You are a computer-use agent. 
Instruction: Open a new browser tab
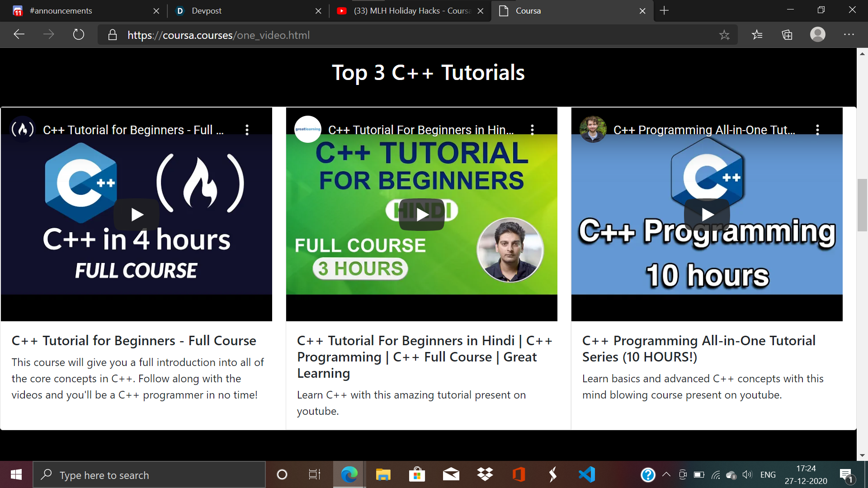point(664,11)
